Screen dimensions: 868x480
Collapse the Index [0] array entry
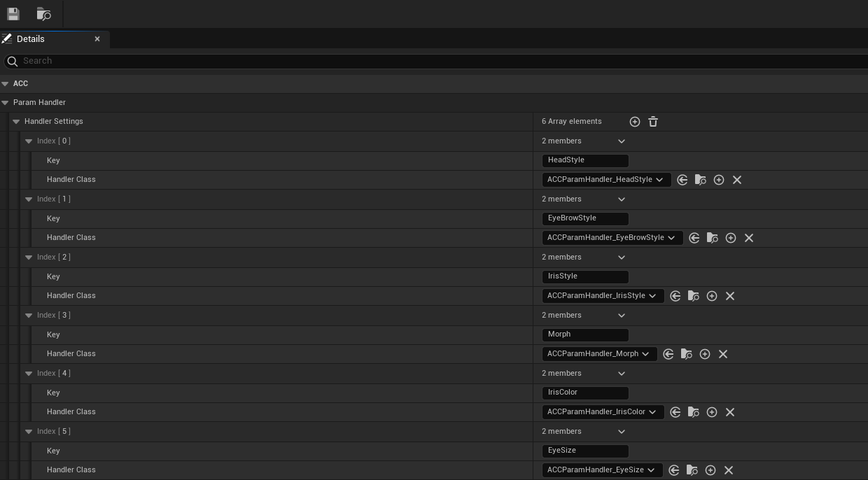28,141
